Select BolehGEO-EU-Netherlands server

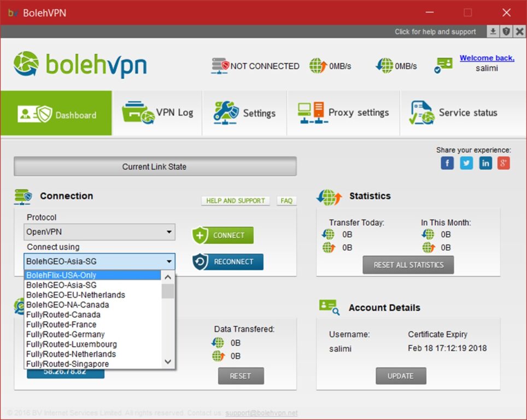93,295
